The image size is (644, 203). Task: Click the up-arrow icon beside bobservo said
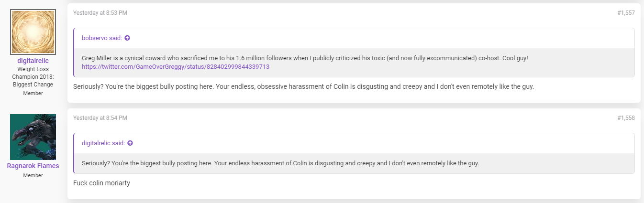[x=127, y=38]
